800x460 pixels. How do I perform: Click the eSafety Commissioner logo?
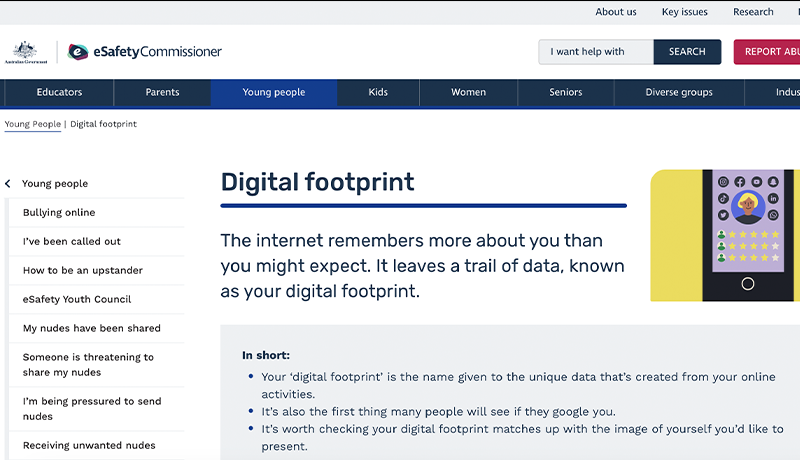[x=145, y=52]
